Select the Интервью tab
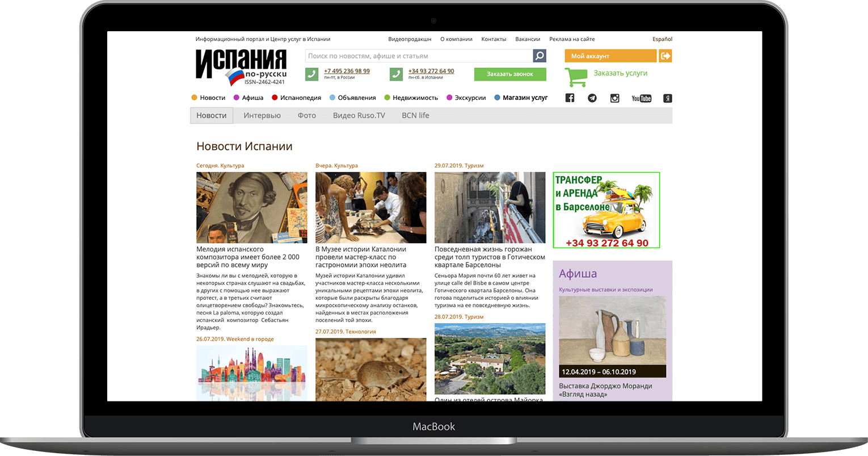The height and width of the screenshot is (456, 868). (x=262, y=115)
